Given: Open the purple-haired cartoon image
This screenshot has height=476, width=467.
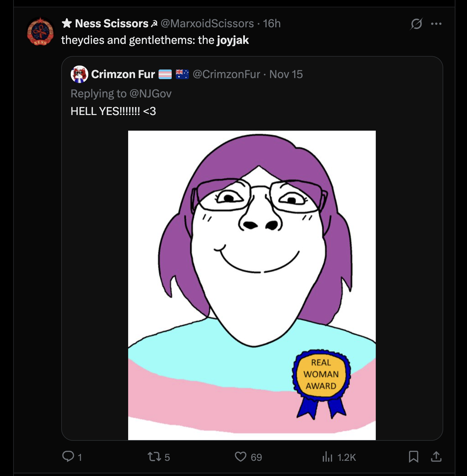Looking at the screenshot, I should 252,285.
